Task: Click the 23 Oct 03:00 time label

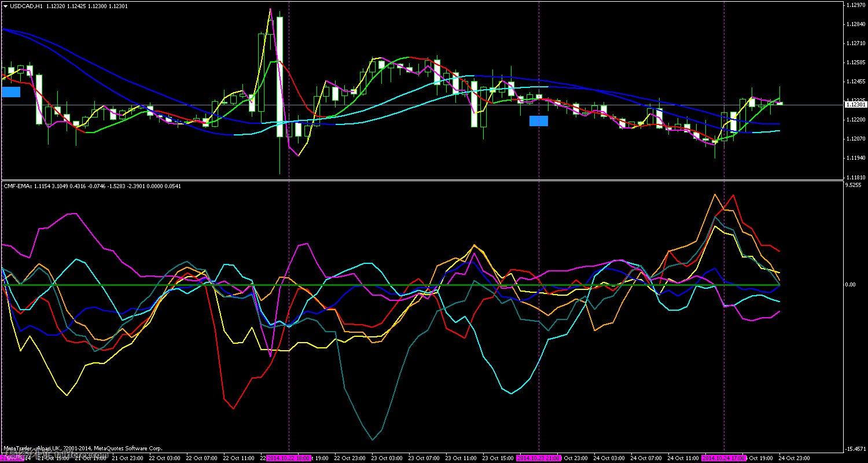Action: 387,458
